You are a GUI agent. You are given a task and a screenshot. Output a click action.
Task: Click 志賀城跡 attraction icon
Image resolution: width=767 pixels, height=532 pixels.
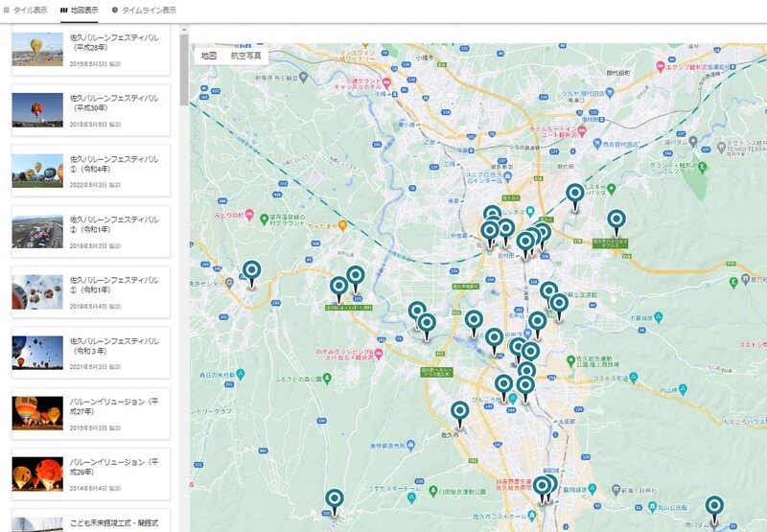659,317
